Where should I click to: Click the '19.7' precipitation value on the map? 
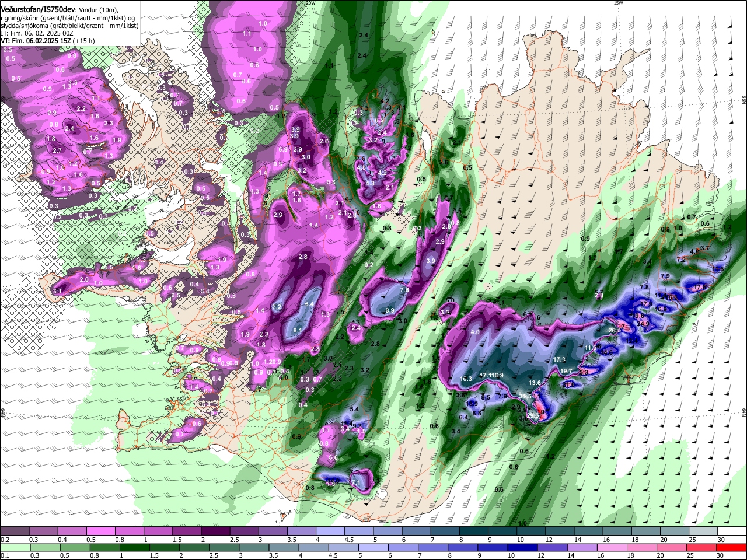click(x=566, y=371)
